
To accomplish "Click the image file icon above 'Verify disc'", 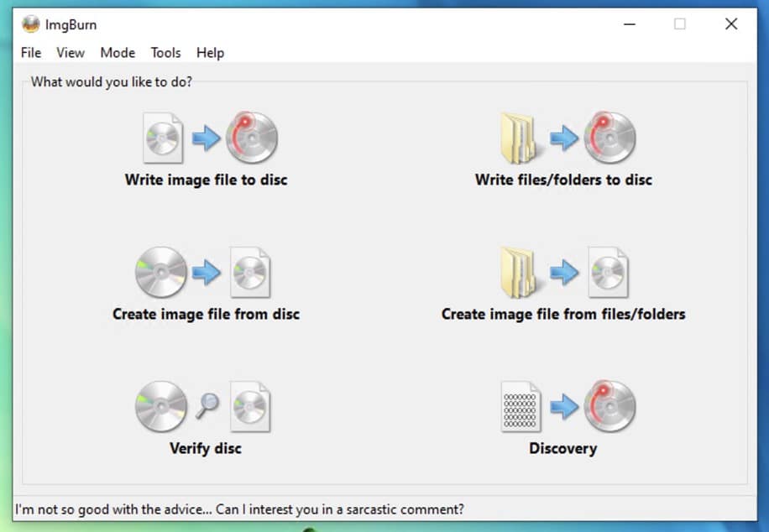I will [x=250, y=407].
